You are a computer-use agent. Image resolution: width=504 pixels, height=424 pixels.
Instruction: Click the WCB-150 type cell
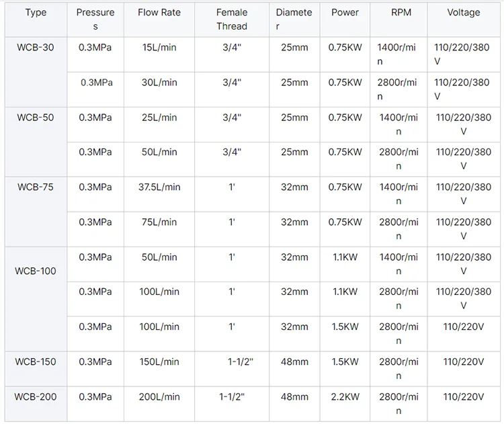pos(36,369)
